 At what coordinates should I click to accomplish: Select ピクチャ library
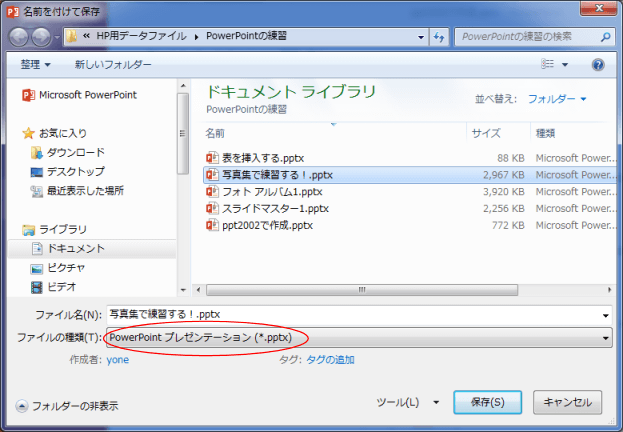(x=58, y=268)
